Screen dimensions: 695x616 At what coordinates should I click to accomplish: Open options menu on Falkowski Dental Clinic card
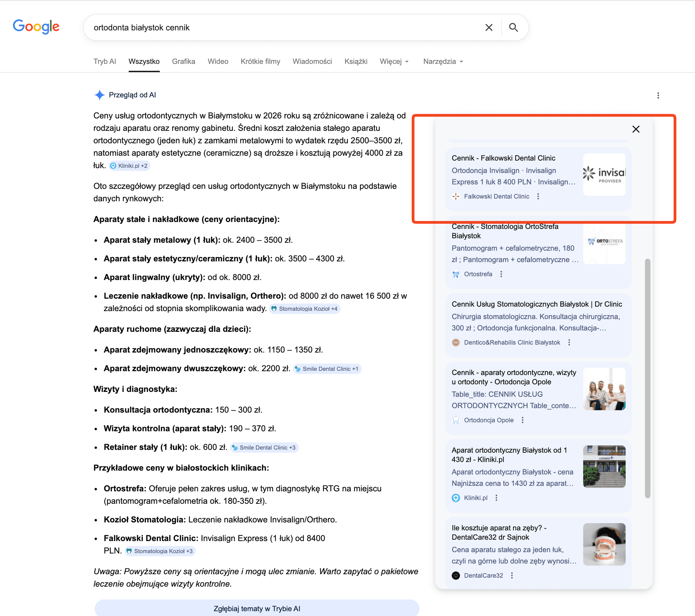tap(538, 196)
